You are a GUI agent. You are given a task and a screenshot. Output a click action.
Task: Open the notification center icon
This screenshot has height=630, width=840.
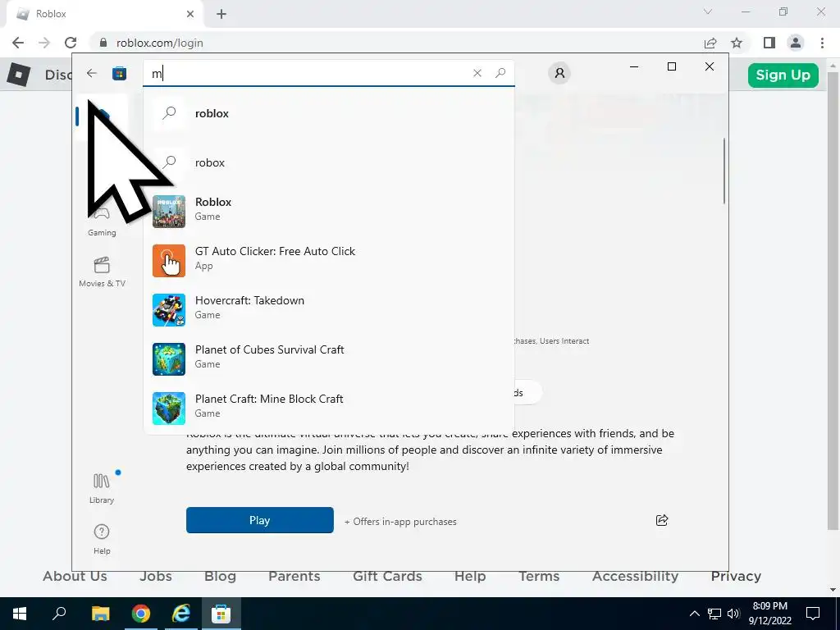pos(813,614)
